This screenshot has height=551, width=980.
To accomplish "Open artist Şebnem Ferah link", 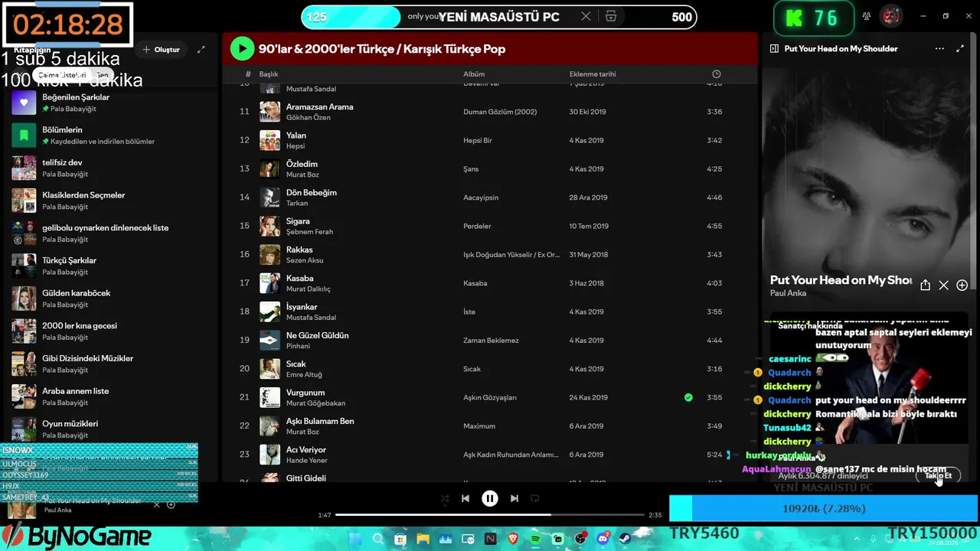I will click(309, 232).
